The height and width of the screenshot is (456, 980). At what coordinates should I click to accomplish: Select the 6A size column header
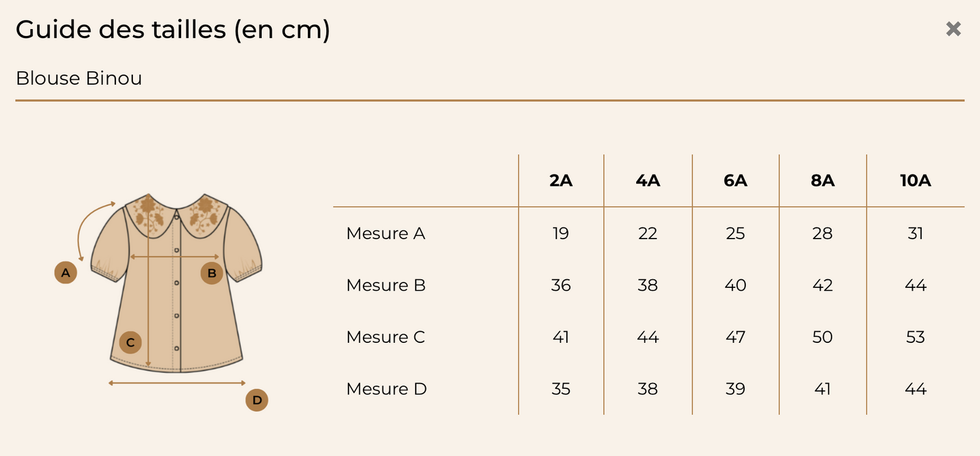pyautogui.click(x=735, y=181)
